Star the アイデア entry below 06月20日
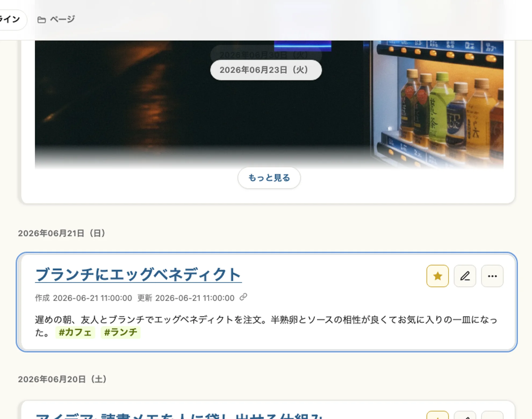The width and height of the screenshot is (532, 419). coord(437,415)
